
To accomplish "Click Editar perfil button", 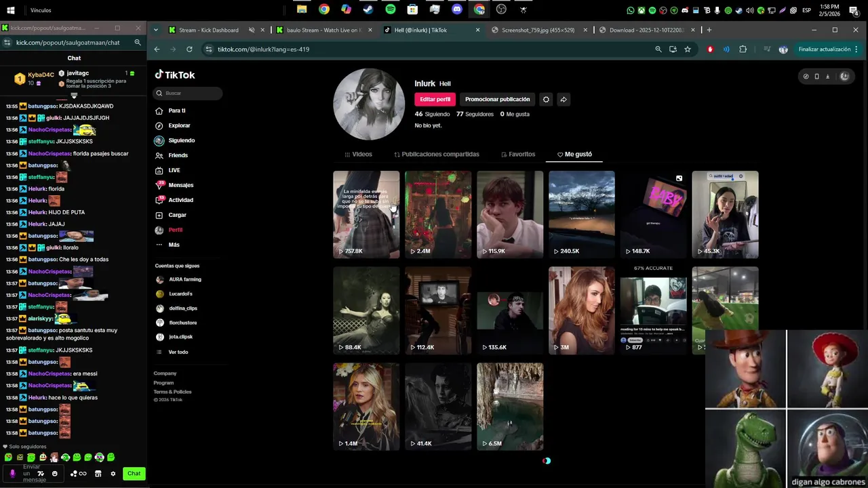I will 435,99.
